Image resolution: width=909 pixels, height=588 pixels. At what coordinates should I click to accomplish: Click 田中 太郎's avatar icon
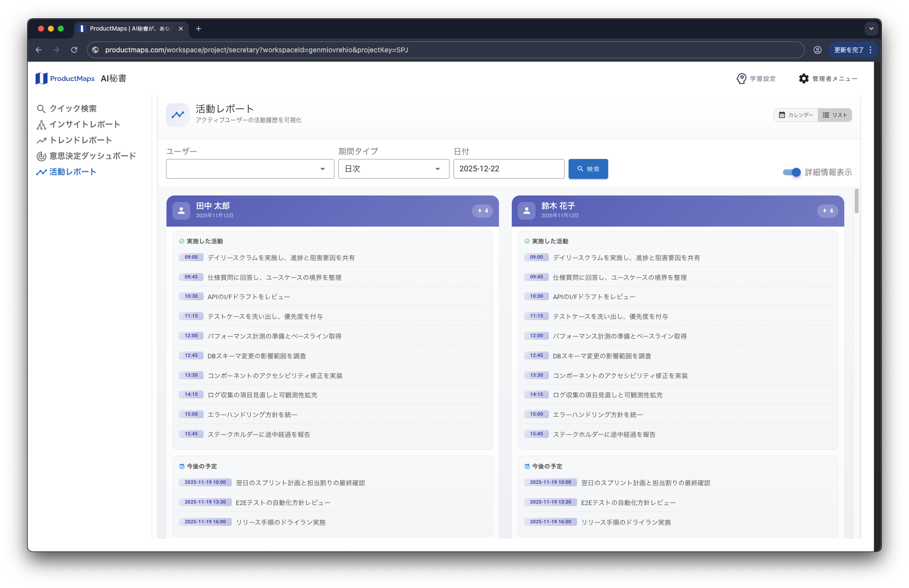(x=181, y=210)
